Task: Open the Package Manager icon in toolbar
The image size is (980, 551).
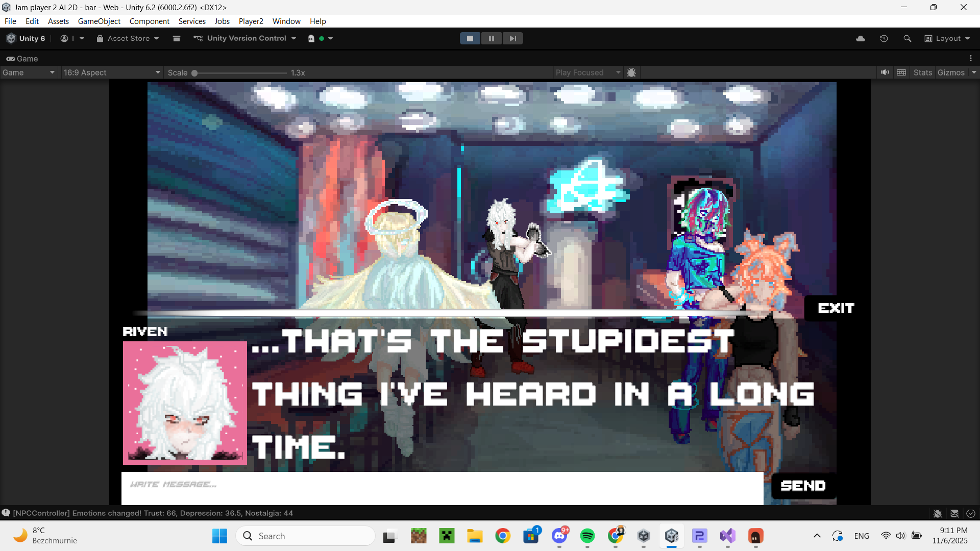Action: (177, 38)
